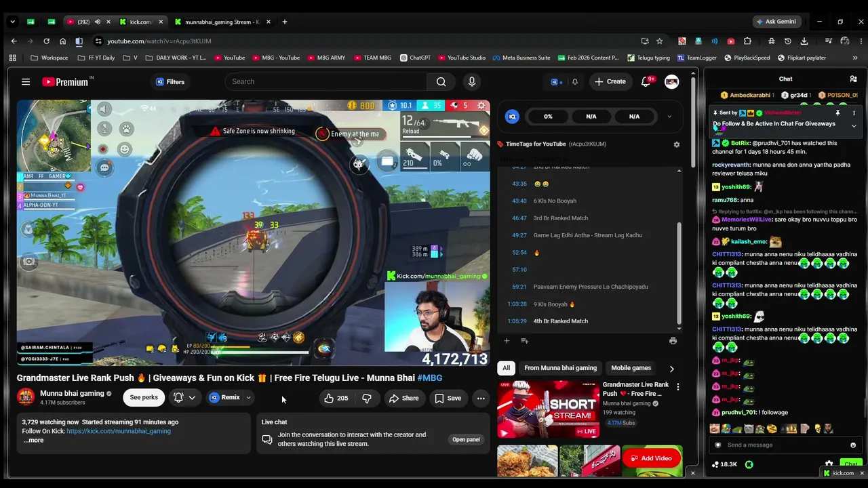Viewport: 868px width, 488px height.
Task: Click Ask Gemini in title bar
Action: pos(776,22)
